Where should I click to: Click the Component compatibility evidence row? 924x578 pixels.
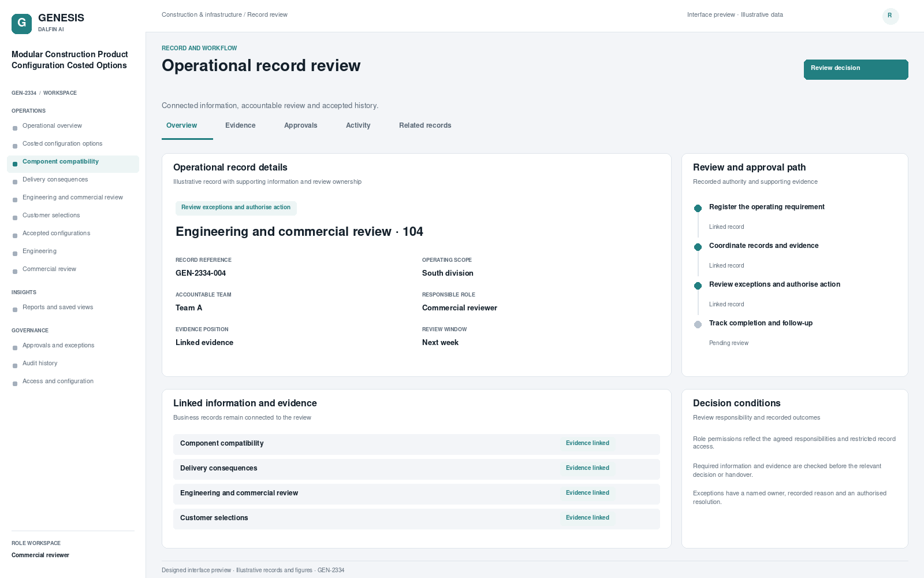pos(416,444)
